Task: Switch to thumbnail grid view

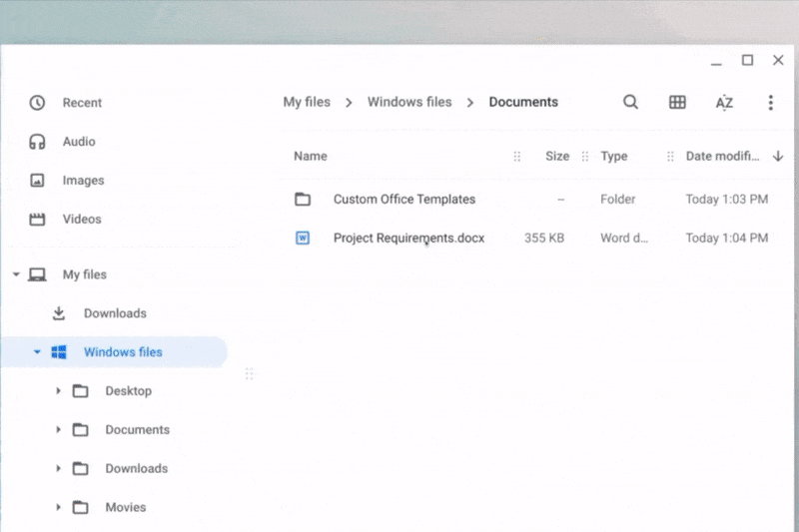Action: click(677, 102)
